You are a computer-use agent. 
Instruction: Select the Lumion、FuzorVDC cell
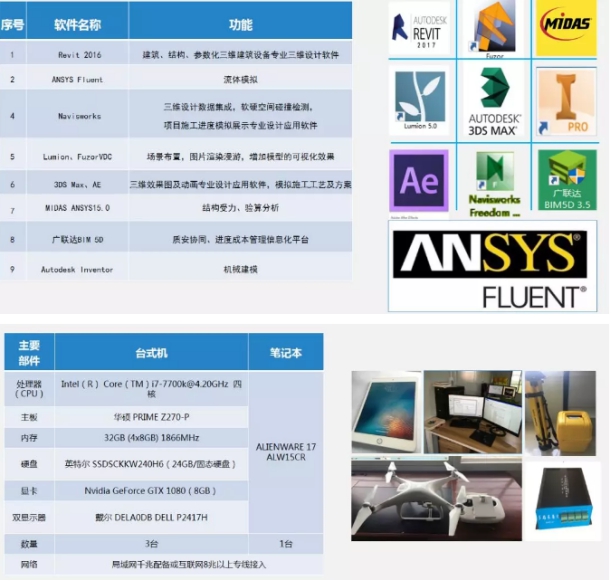78,156
